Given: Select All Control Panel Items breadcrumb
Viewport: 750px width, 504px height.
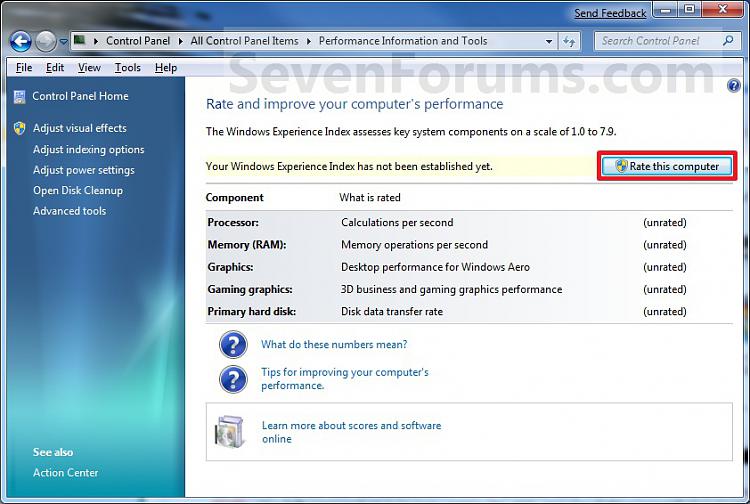Looking at the screenshot, I should tap(244, 41).
